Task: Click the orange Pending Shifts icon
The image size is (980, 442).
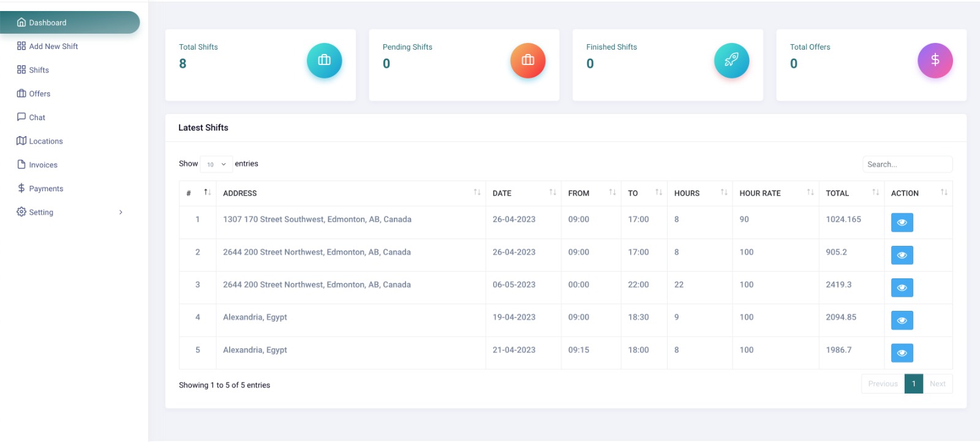Action: coord(527,60)
